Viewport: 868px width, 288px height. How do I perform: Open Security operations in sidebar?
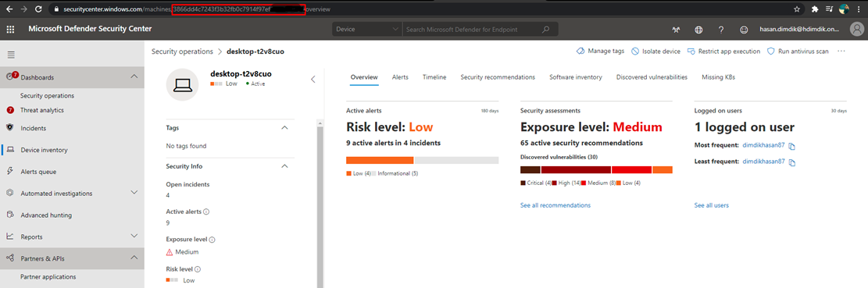point(47,96)
